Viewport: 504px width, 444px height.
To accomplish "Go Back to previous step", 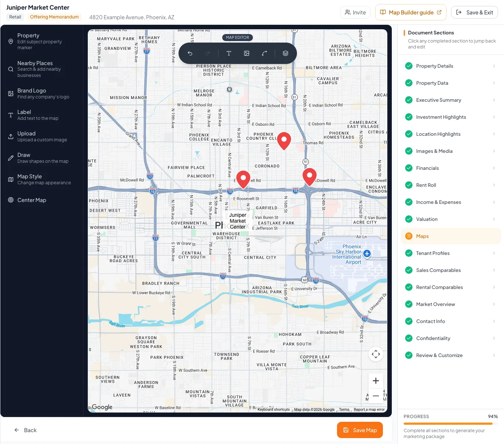I will (26, 430).
